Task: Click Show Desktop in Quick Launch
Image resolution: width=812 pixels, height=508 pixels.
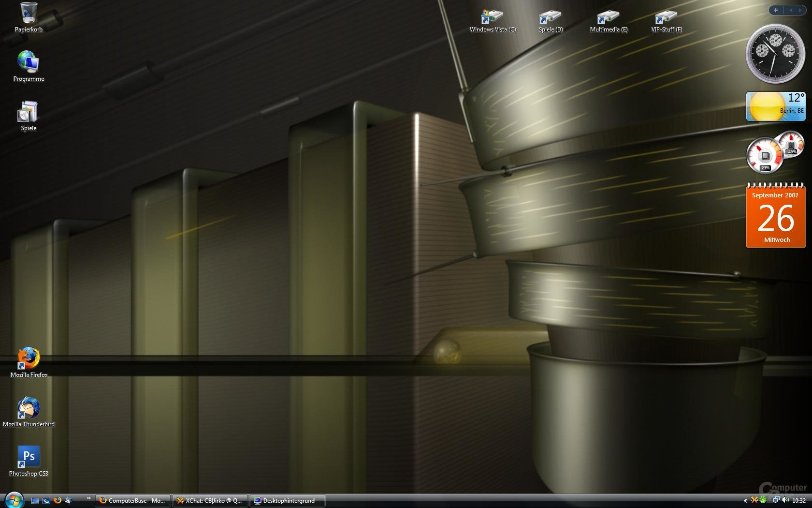Action: click(x=35, y=501)
